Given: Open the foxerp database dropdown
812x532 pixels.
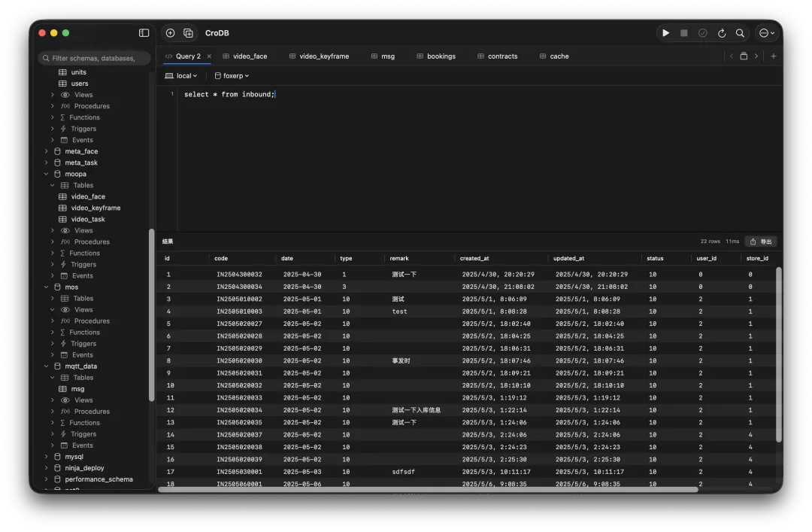Looking at the screenshot, I should coord(232,76).
